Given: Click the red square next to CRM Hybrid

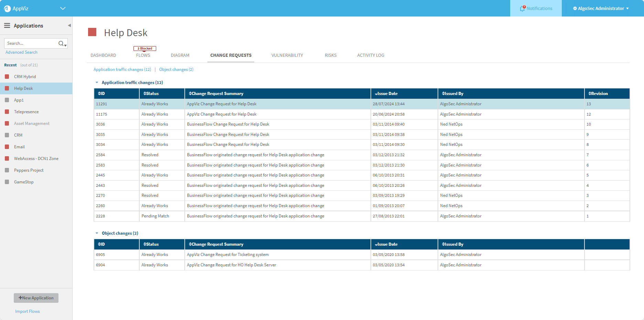Looking at the screenshot, I should pyautogui.click(x=7, y=77).
